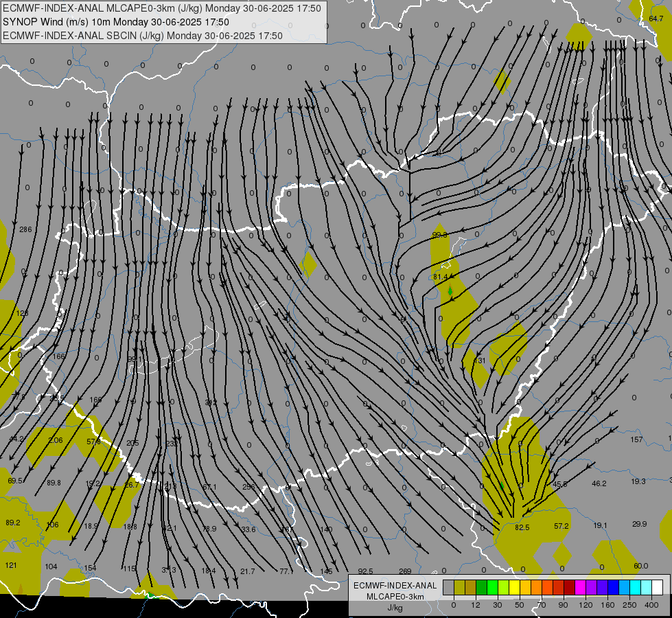Click the legend title ECMWF-INDEX-ANAL
Image resolution: width=672 pixels, height=618 pixels.
[x=395, y=586]
